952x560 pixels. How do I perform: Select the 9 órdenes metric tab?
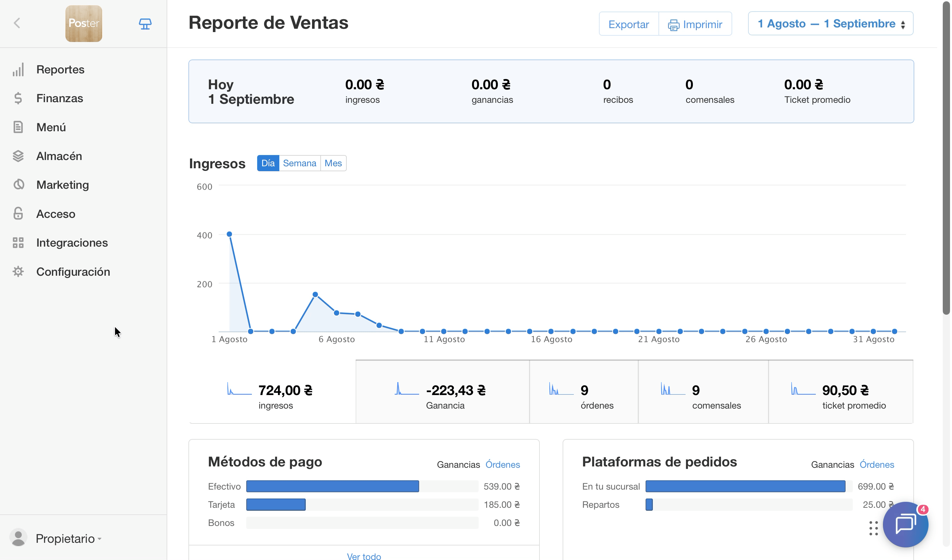584,392
